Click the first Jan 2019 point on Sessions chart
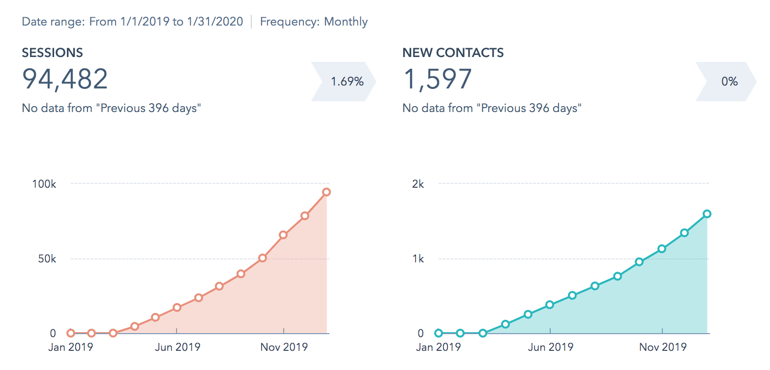770x370 pixels. (70, 333)
